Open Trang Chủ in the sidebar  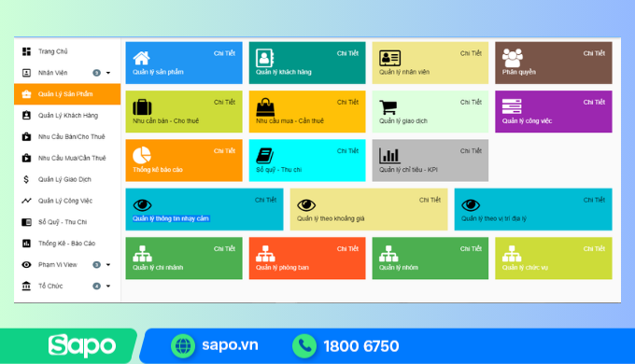point(67,51)
